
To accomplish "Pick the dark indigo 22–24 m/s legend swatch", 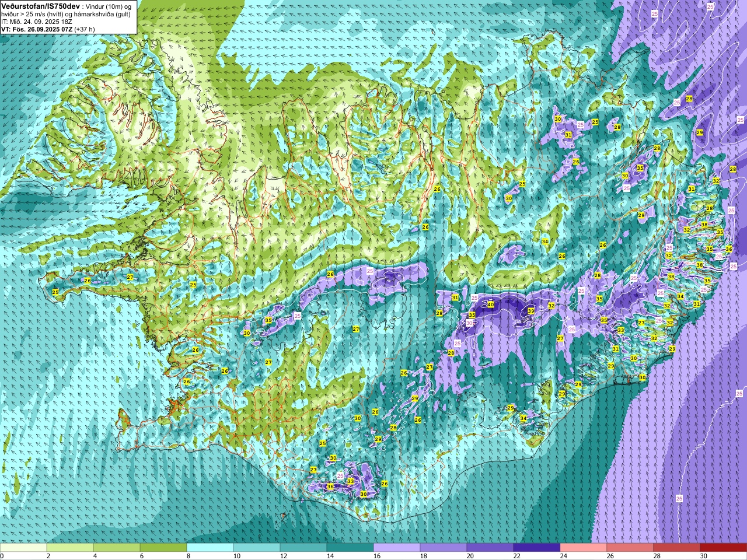I will pos(537,548).
